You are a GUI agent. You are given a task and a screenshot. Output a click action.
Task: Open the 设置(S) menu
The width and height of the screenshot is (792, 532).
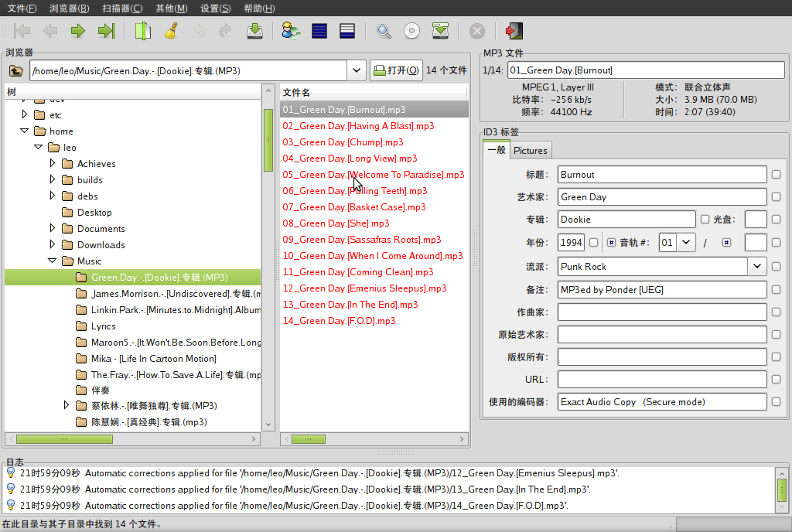(x=216, y=8)
